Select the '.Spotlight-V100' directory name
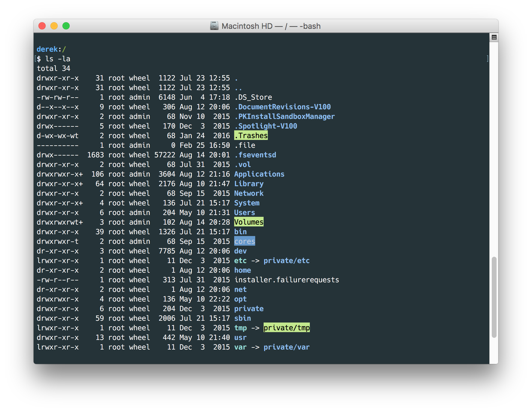 tap(266, 126)
